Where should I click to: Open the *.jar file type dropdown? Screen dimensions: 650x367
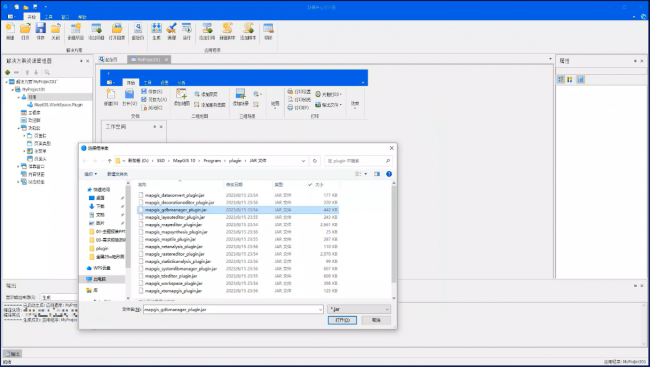coord(359,309)
